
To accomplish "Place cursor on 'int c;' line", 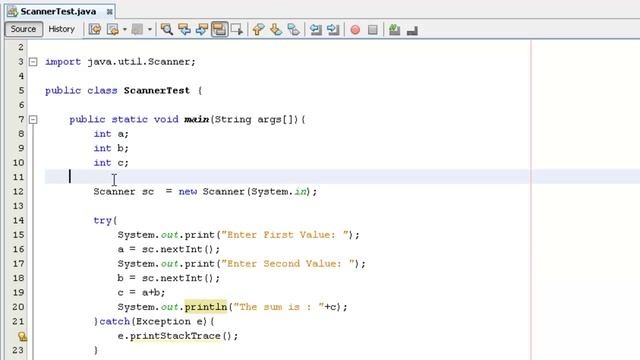I will 111,163.
